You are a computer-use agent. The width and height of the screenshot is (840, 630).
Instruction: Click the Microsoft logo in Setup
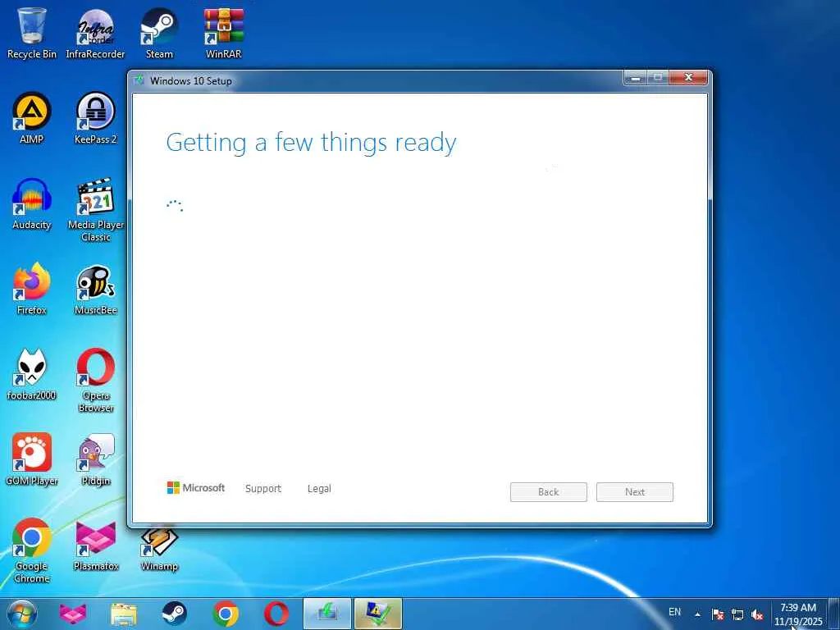pos(196,488)
